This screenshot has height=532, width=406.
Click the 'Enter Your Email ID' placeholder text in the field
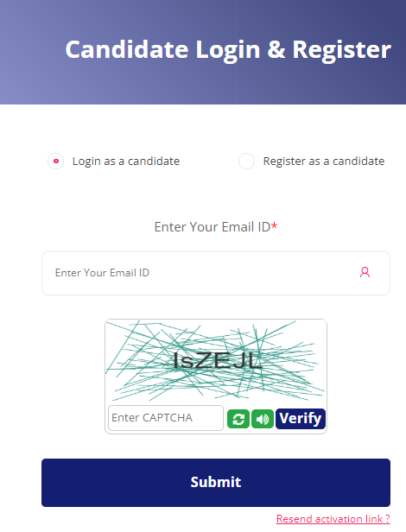[102, 273]
